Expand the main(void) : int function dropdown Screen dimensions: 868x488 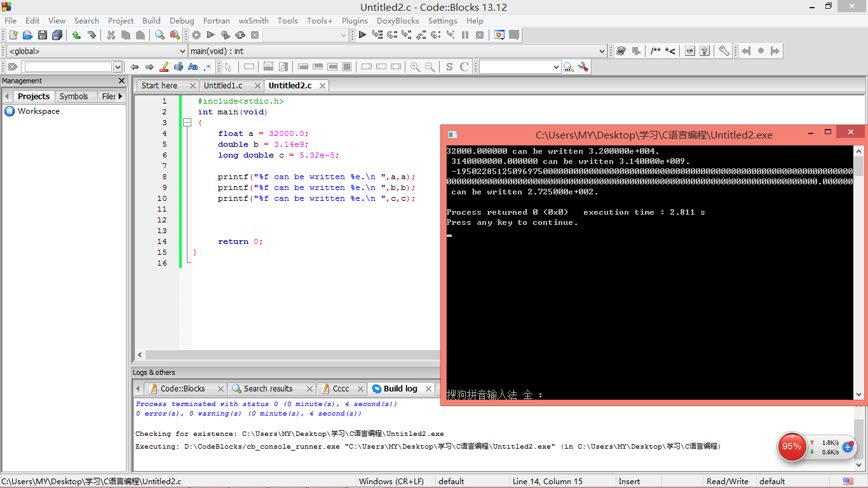(602, 51)
